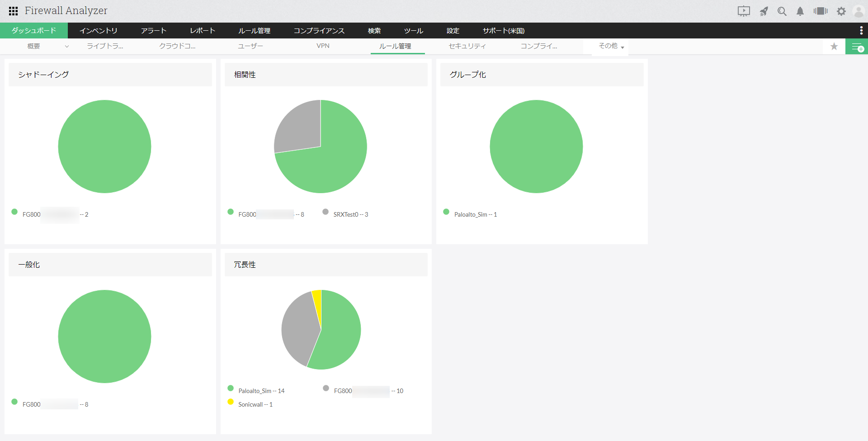The image size is (868, 441).
Task: Open the apps grid launcher icon
Action: point(14,11)
